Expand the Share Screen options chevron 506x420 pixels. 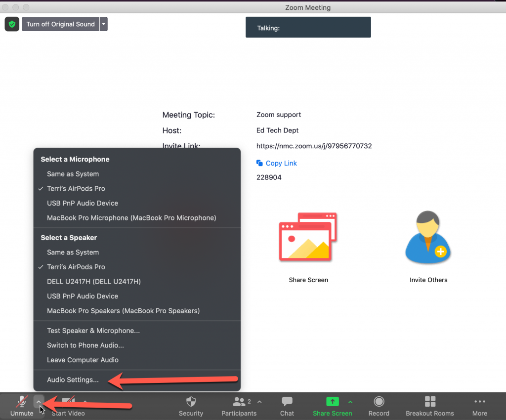[x=350, y=402]
